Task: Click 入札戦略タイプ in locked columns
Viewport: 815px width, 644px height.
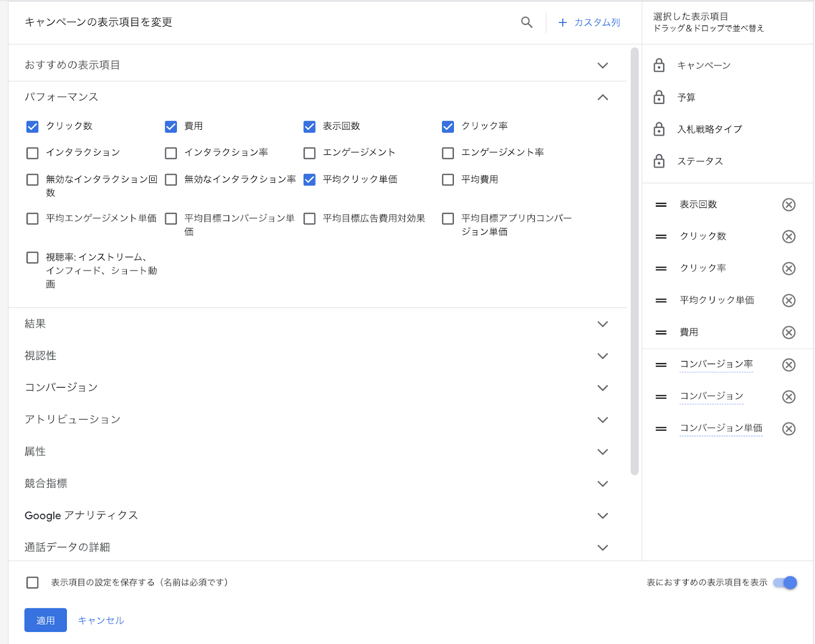Action: pyautogui.click(x=710, y=129)
